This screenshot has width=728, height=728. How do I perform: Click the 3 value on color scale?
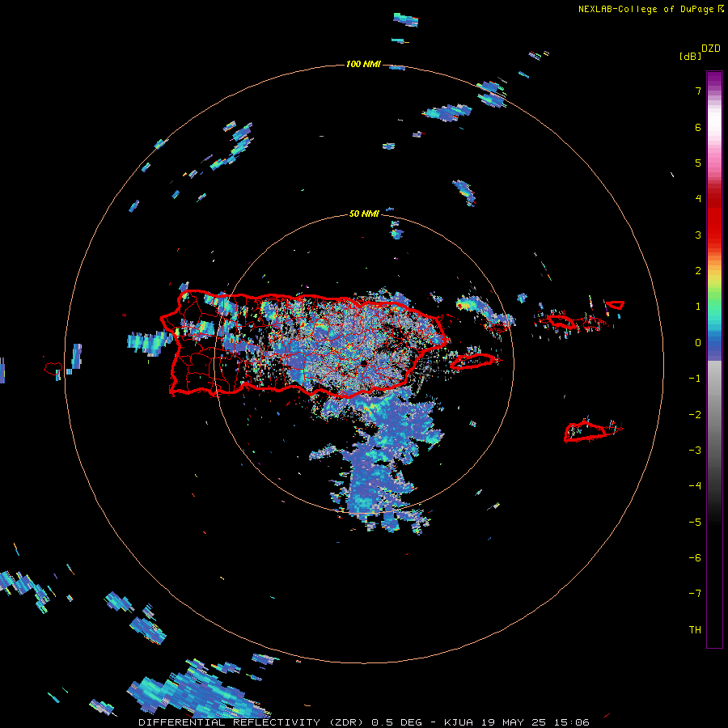coord(698,235)
